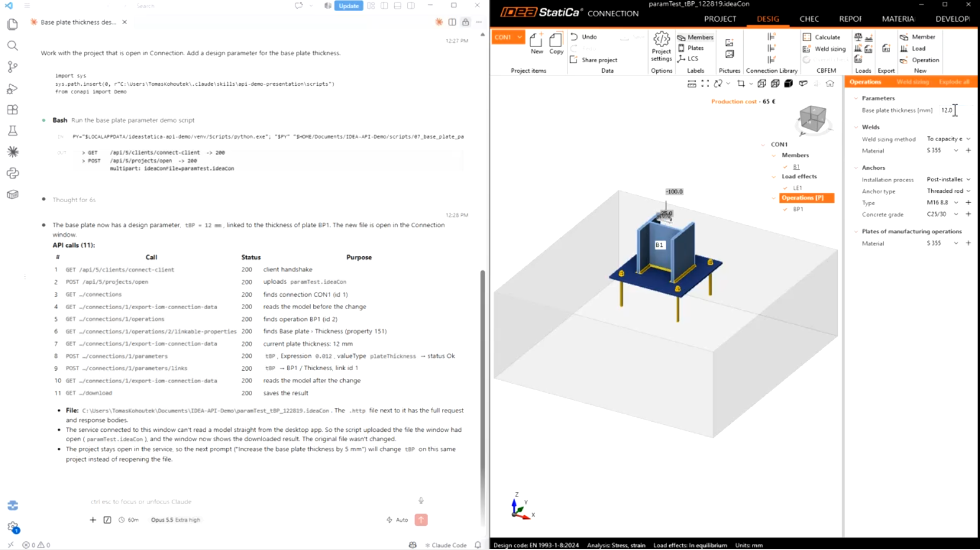This screenshot has height=550, width=980.
Task: Click the Export IFC icon
Action: pyautogui.click(x=886, y=49)
